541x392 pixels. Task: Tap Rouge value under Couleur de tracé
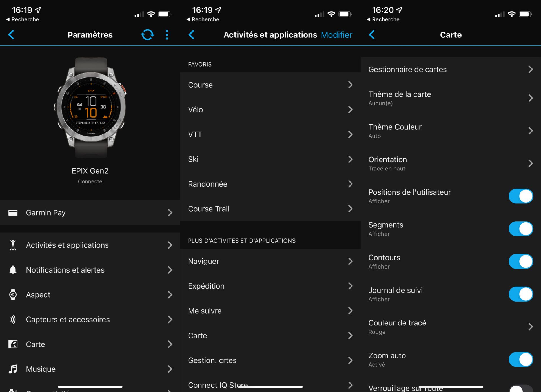tap(377, 332)
